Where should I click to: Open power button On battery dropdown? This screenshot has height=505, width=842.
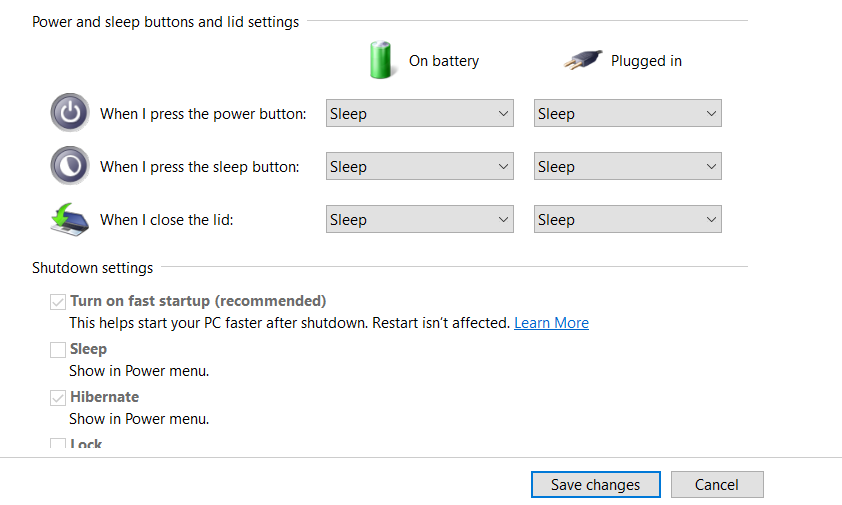(x=419, y=114)
